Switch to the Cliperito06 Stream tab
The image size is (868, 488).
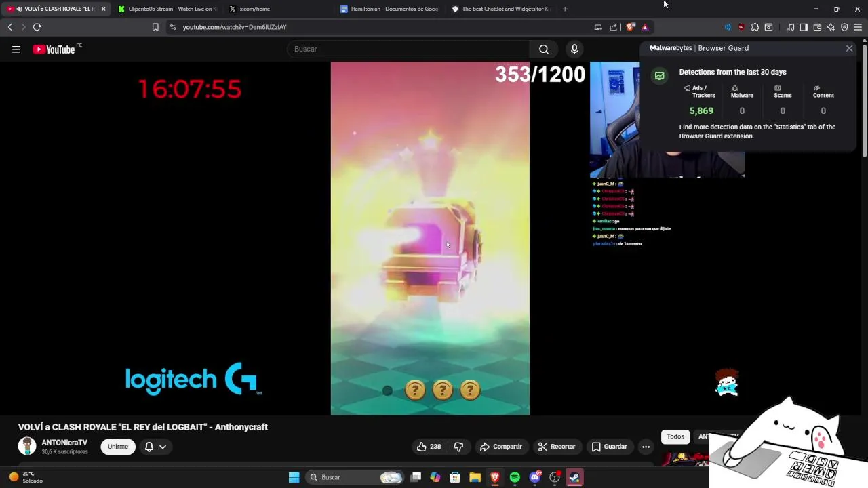click(167, 9)
